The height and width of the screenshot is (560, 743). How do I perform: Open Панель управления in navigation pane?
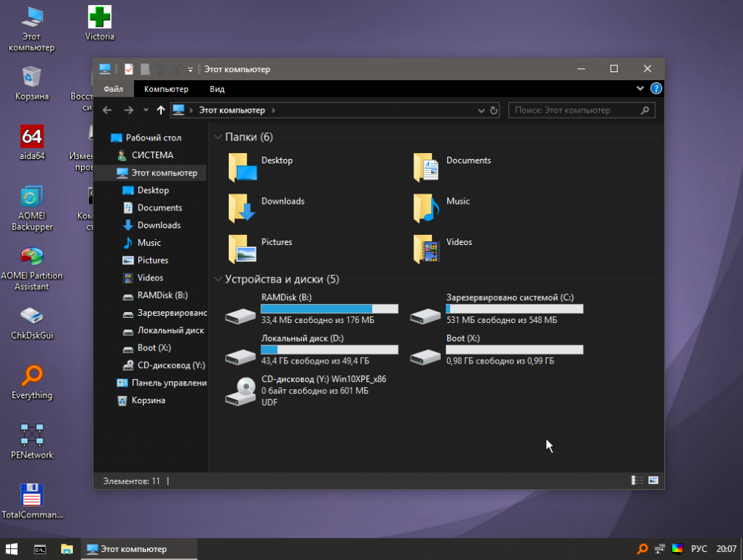[x=162, y=383]
